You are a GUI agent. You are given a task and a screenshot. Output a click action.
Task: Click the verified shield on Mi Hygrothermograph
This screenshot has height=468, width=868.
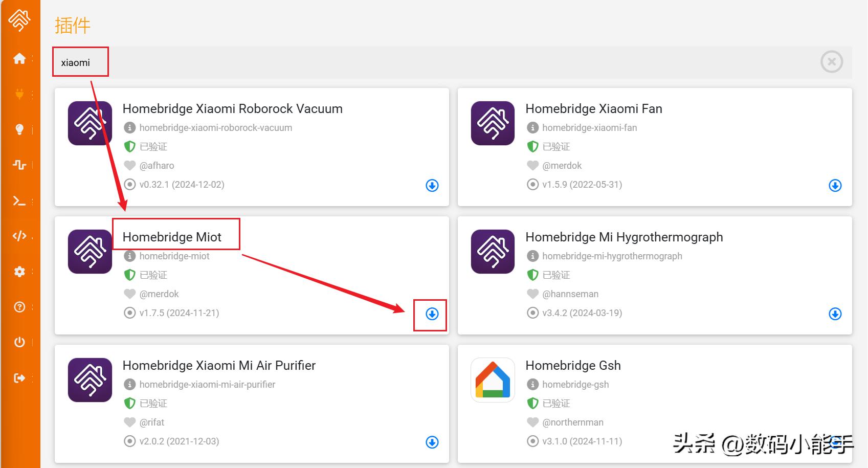click(x=533, y=275)
